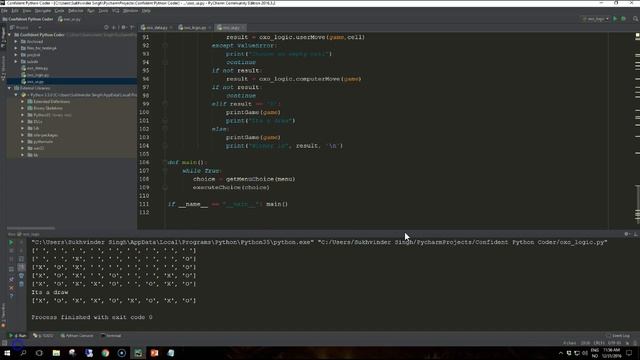Open Project panel settings gear
Screen dimensions: 640x360
124,27
